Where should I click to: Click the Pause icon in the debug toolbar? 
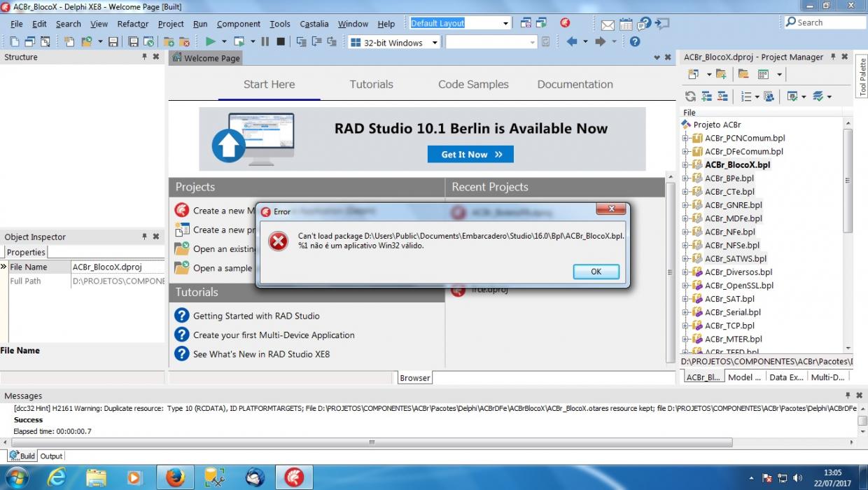265,42
